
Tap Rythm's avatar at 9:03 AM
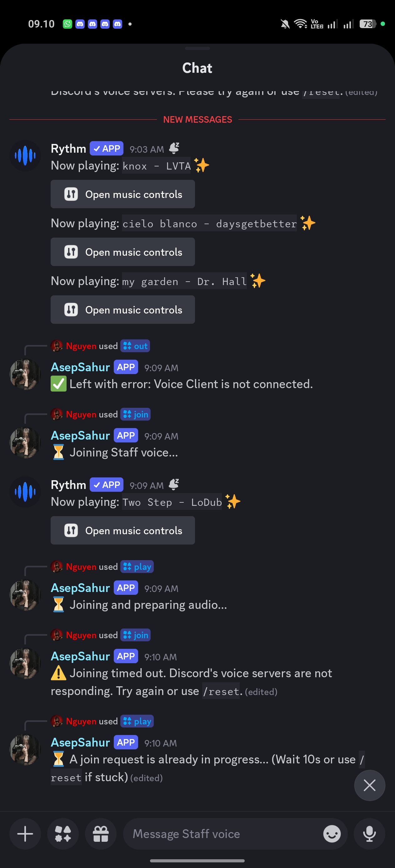coord(25,156)
